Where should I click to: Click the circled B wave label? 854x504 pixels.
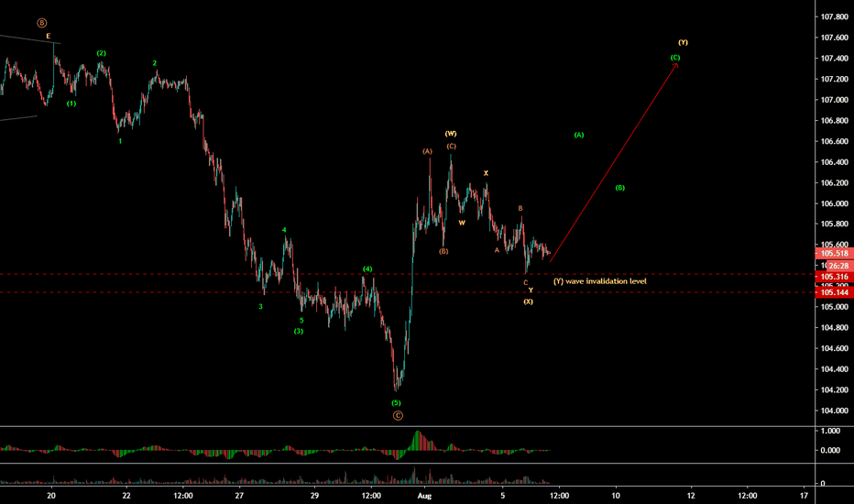click(42, 23)
